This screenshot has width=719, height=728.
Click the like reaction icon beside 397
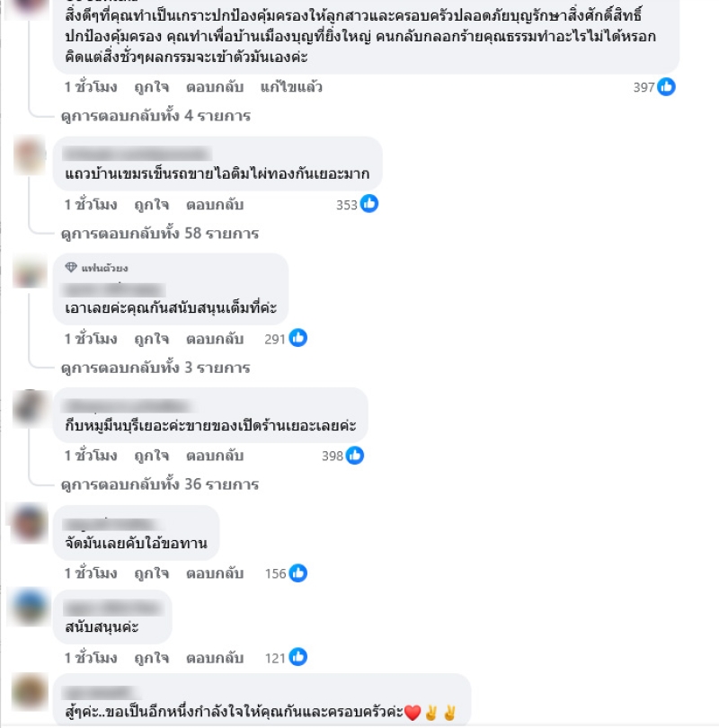click(666, 87)
